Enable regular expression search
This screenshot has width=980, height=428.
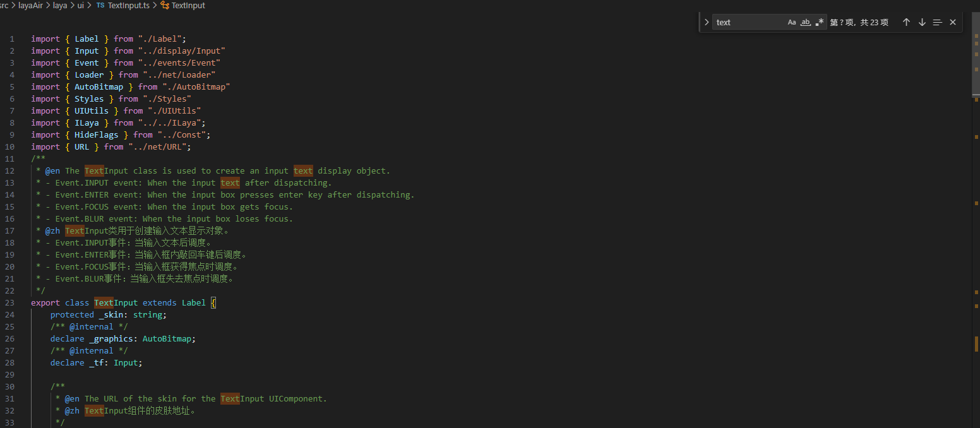click(819, 22)
